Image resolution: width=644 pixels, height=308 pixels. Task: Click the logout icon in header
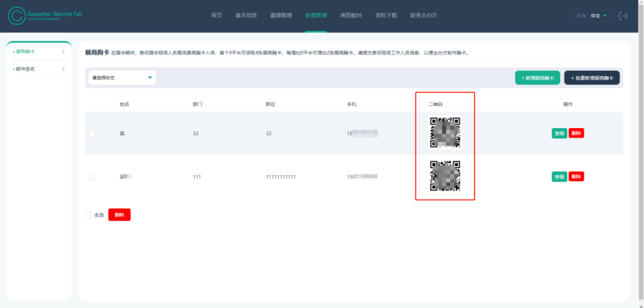(x=624, y=16)
